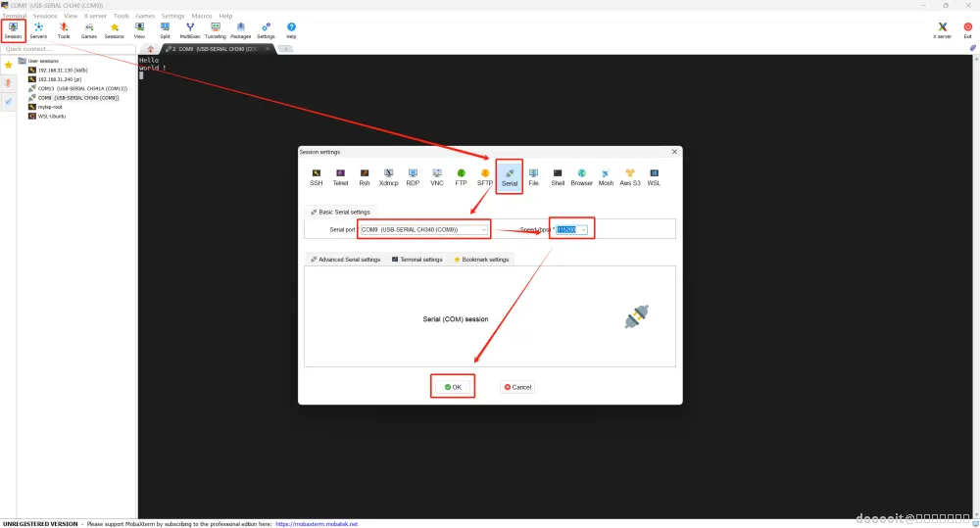
Task: Confirm with the OK button
Action: pos(453,387)
